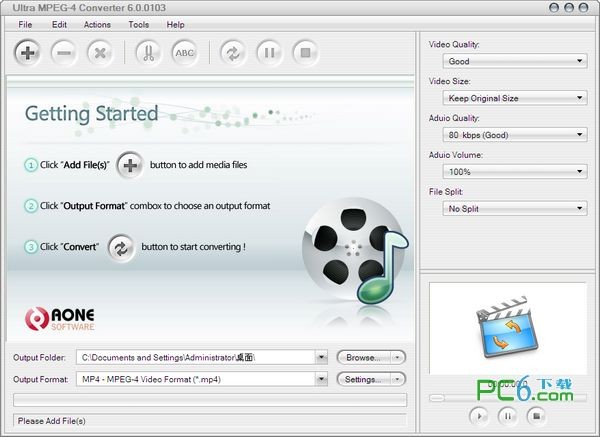Click the conversion progress bar

point(210,400)
